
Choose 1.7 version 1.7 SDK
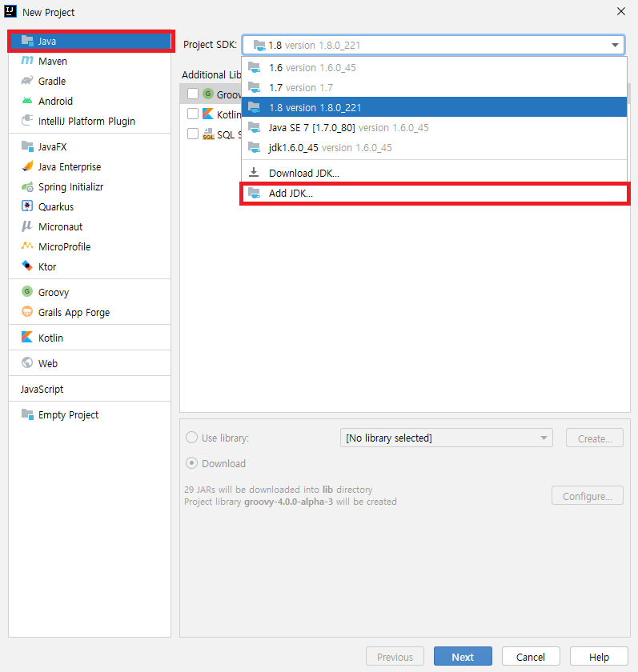pos(434,87)
